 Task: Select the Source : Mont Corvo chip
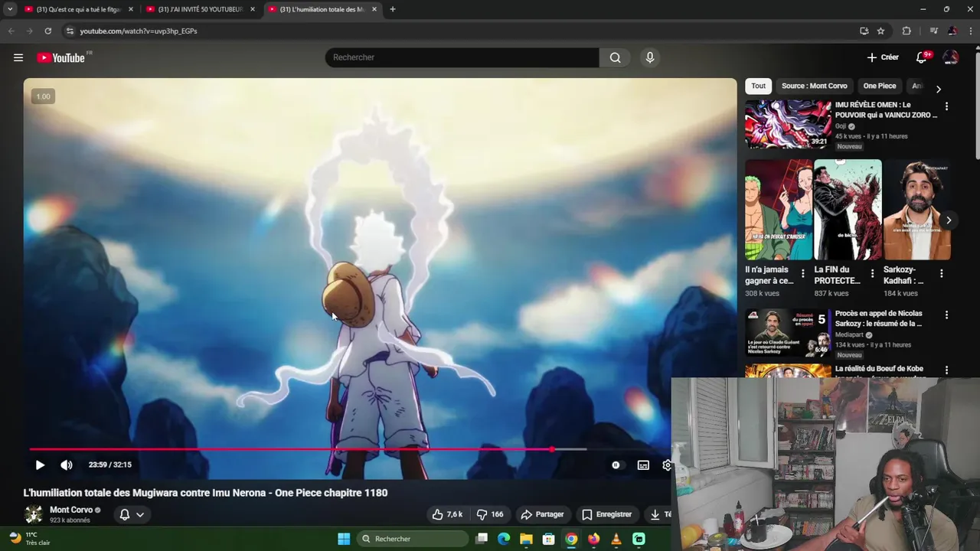[814, 86]
